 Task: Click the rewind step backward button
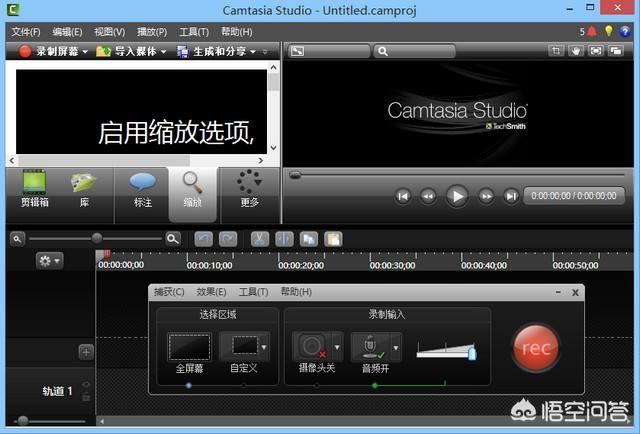coord(428,196)
